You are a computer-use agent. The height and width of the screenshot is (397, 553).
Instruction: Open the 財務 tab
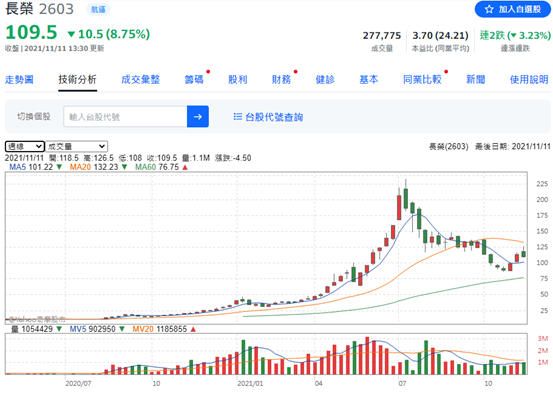point(281,80)
